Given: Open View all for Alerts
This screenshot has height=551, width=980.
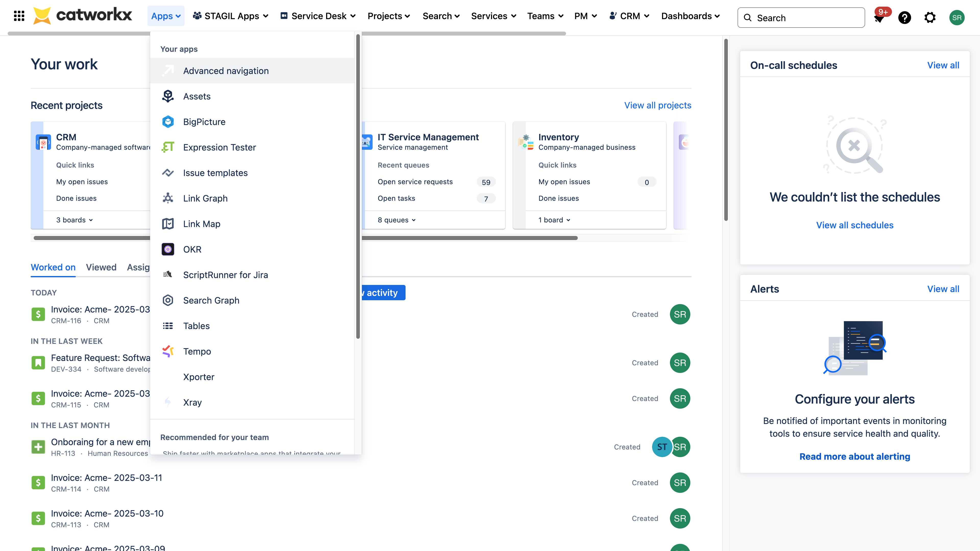Looking at the screenshot, I should 943,289.
